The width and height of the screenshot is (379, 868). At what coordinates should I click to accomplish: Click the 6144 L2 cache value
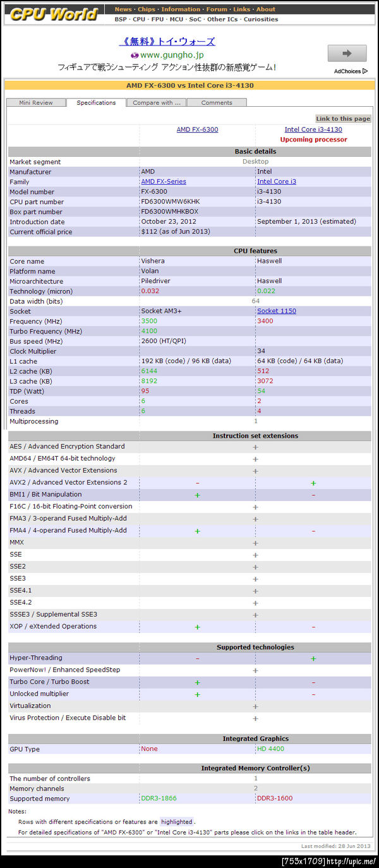tap(149, 371)
